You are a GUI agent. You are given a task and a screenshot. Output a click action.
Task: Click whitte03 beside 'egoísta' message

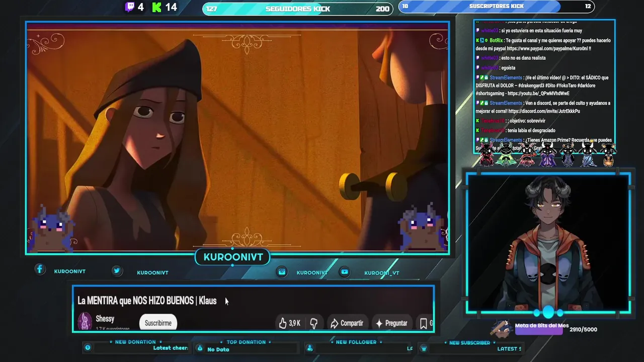[490, 68]
